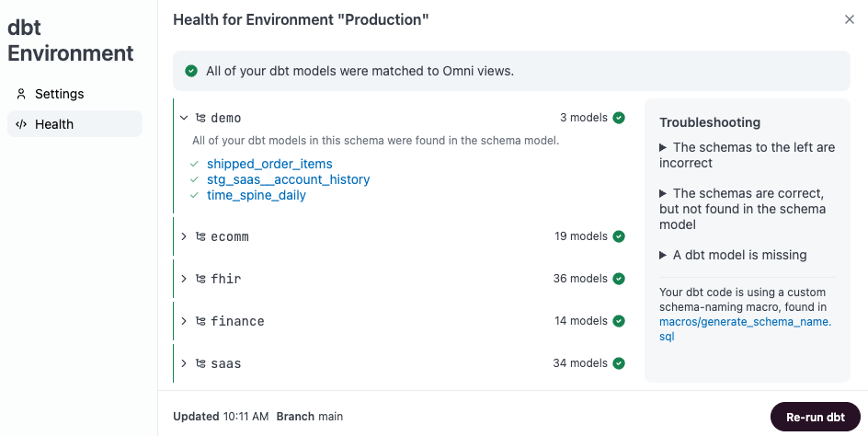Click the schema icon beside fhir

pyautogui.click(x=200, y=279)
